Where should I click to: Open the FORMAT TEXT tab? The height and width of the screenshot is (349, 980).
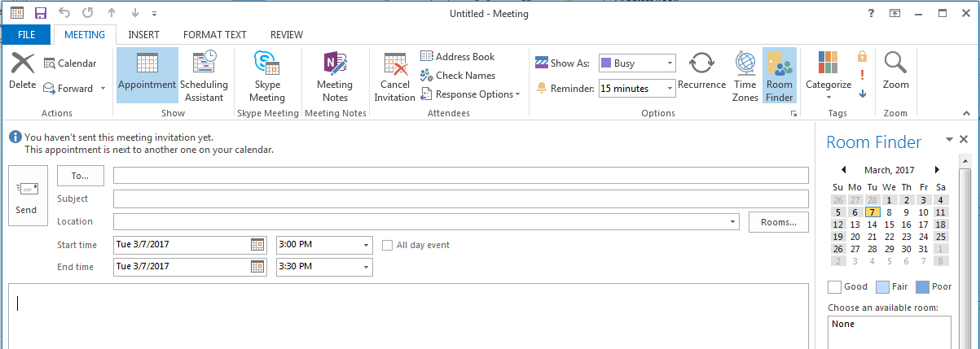coord(214,35)
